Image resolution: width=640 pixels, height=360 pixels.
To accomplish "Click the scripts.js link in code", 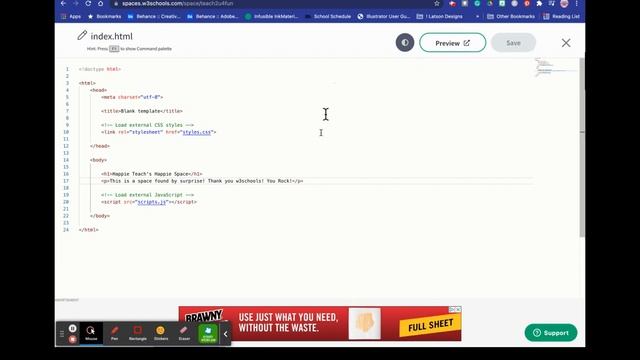I will (x=151, y=202).
